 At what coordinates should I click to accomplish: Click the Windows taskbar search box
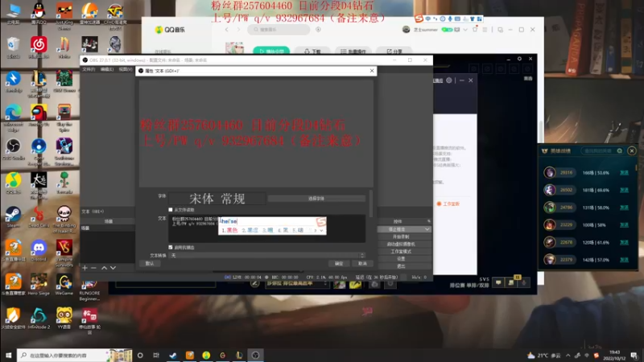[74, 355]
